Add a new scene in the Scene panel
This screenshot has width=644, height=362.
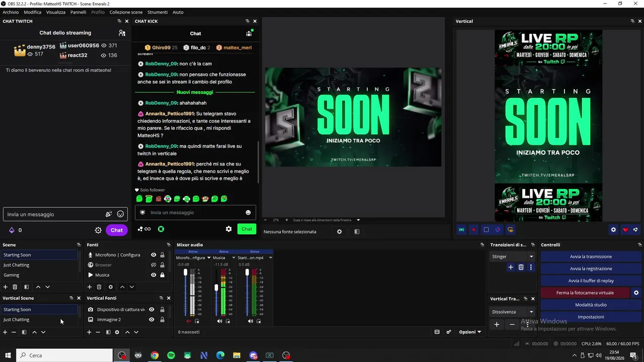click(x=6, y=287)
